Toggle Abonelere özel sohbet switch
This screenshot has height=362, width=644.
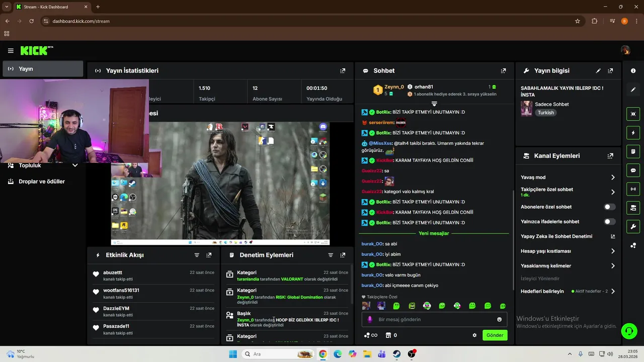[x=609, y=207]
